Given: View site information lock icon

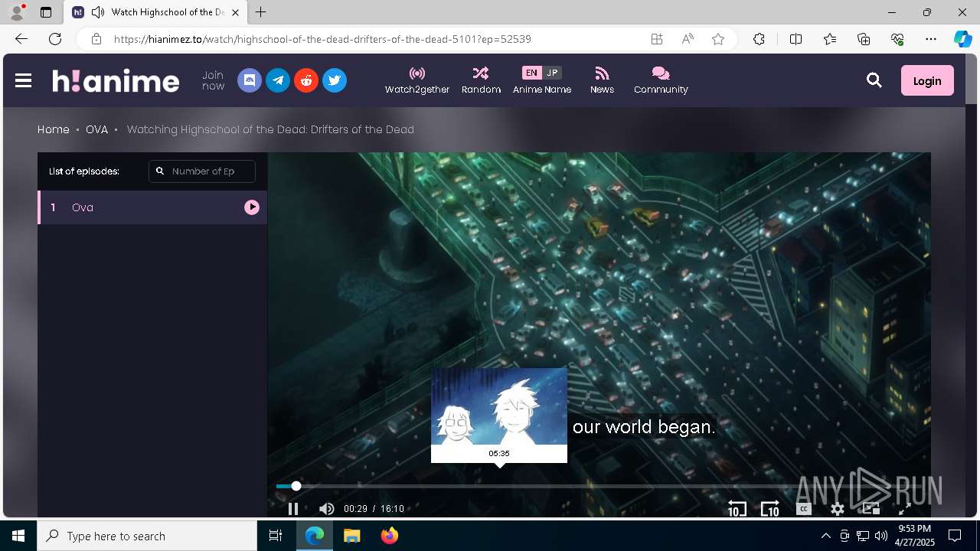Looking at the screenshot, I should [x=96, y=39].
